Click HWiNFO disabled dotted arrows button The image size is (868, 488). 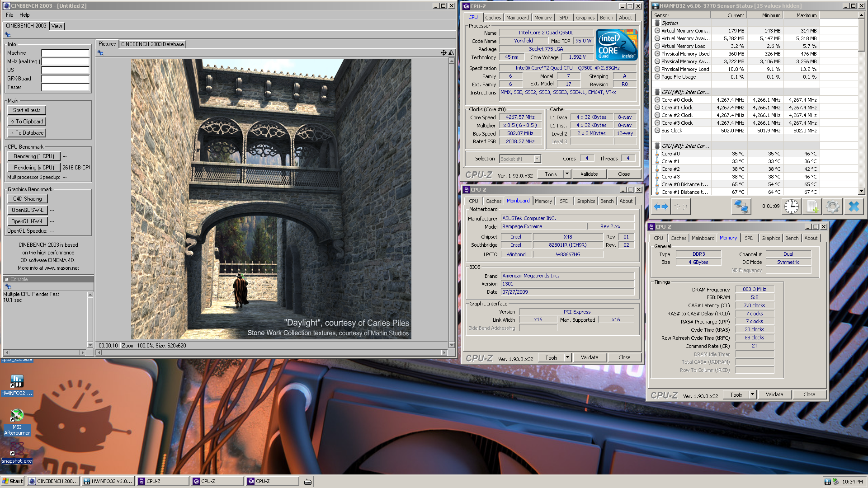click(681, 206)
